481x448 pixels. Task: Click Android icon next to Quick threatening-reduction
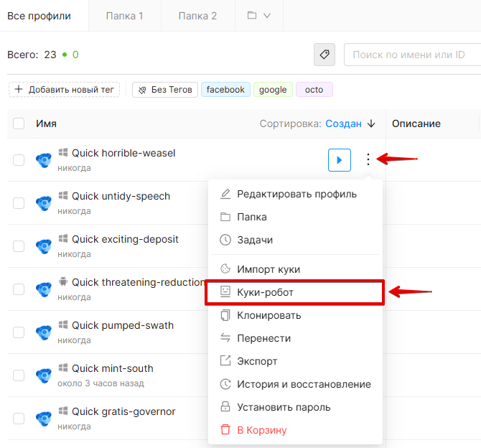click(63, 281)
